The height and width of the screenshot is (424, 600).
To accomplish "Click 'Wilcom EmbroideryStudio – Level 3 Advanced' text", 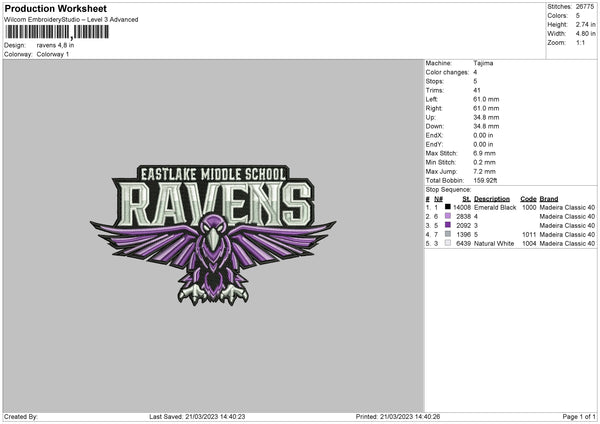I will pyautogui.click(x=71, y=20).
